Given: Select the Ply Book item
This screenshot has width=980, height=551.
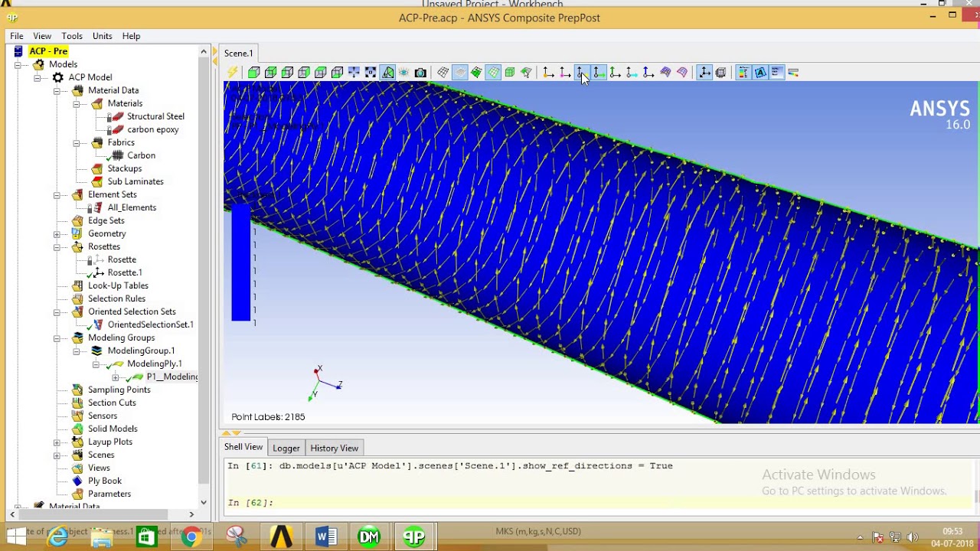Looking at the screenshot, I should click(104, 481).
